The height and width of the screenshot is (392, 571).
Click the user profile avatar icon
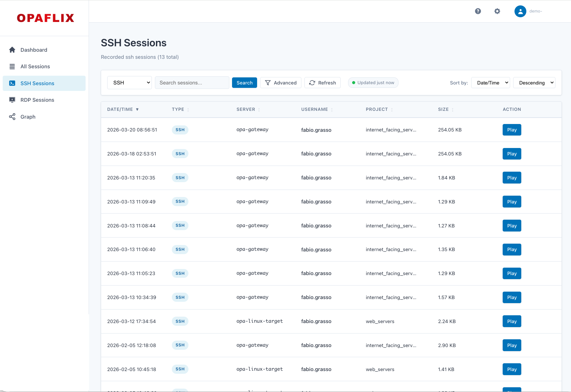[x=520, y=11]
